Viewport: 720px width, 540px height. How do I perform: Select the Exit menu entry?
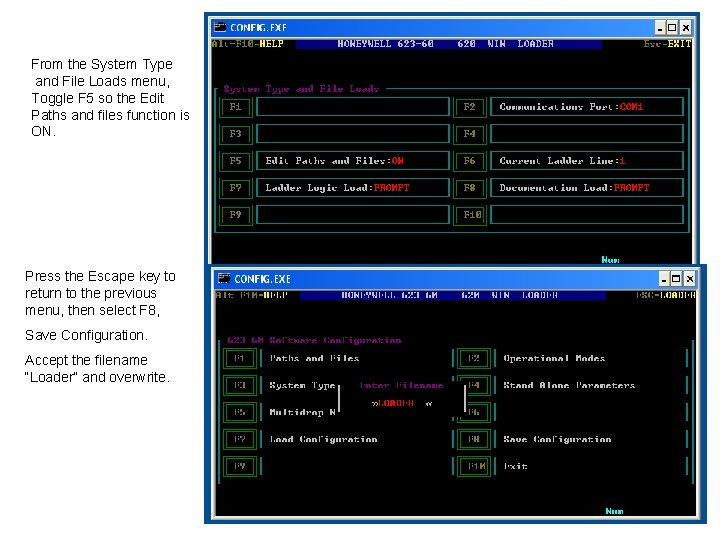tap(515, 466)
